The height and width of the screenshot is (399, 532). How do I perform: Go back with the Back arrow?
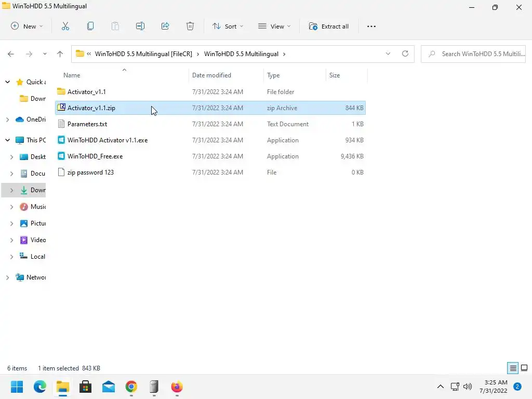(11, 54)
